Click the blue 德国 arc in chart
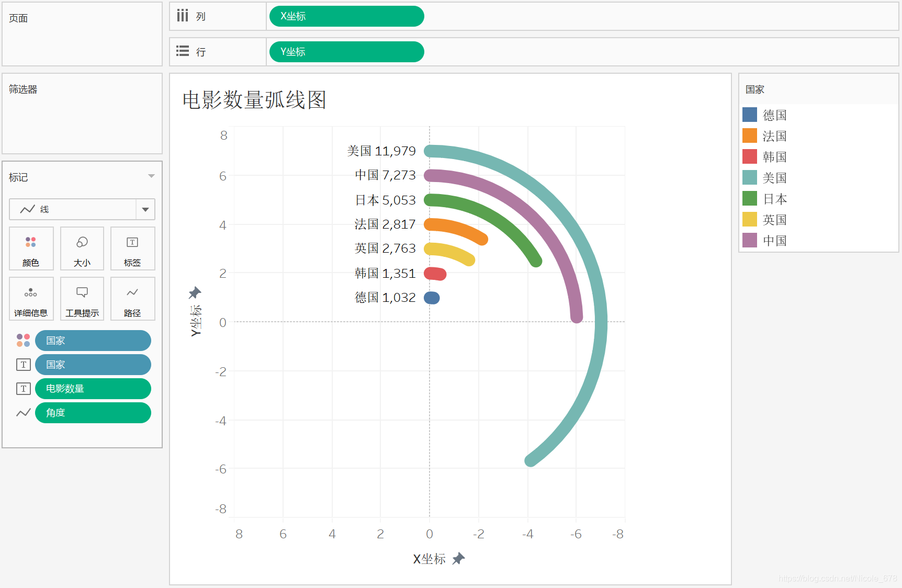Image resolution: width=902 pixels, height=588 pixels. click(432, 298)
